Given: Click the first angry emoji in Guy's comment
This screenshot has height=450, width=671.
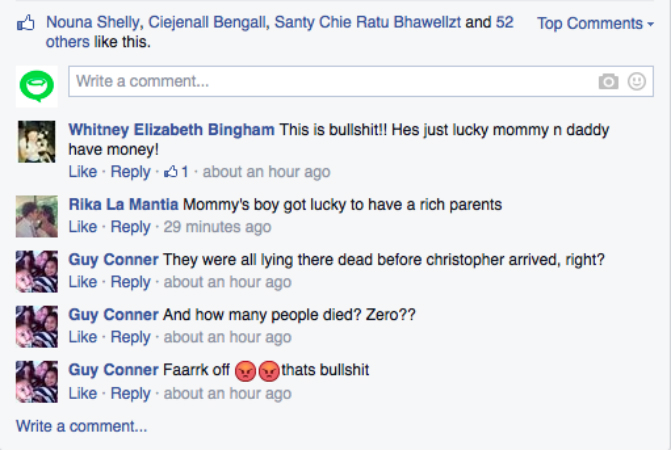Looking at the screenshot, I should pyautogui.click(x=246, y=371).
